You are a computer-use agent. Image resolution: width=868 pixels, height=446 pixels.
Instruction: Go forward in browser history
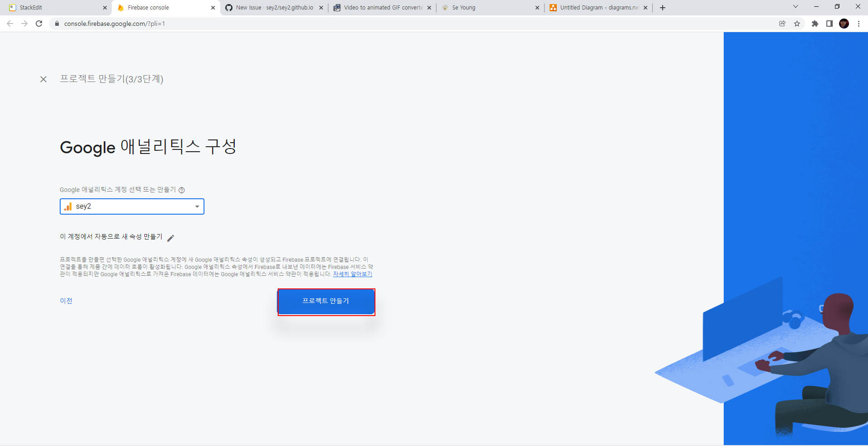coord(24,24)
